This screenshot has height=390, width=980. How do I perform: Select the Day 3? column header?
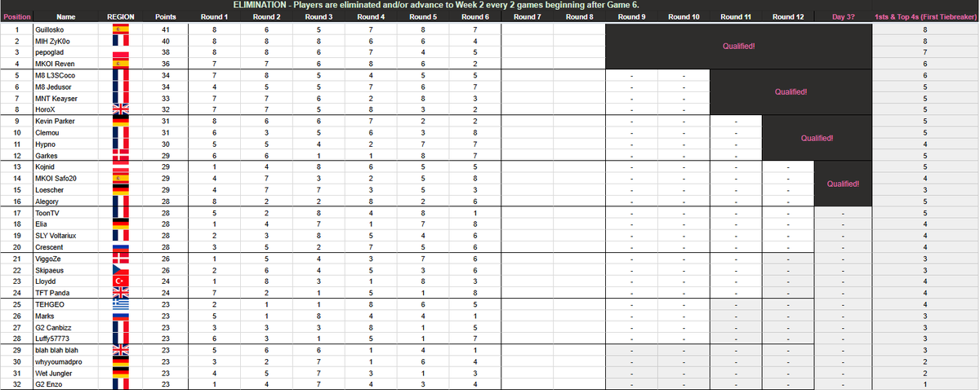point(844,16)
